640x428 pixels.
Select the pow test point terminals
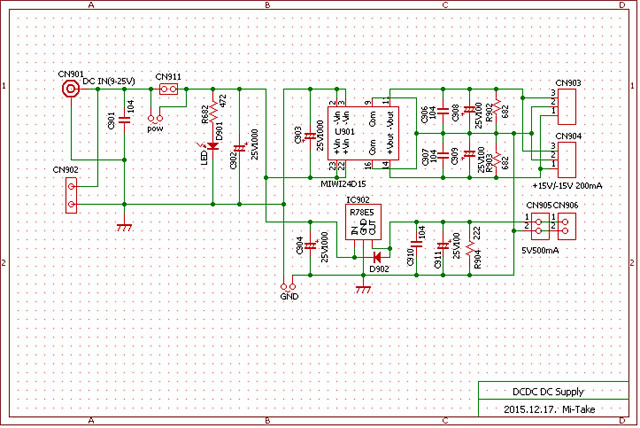[x=156, y=118]
